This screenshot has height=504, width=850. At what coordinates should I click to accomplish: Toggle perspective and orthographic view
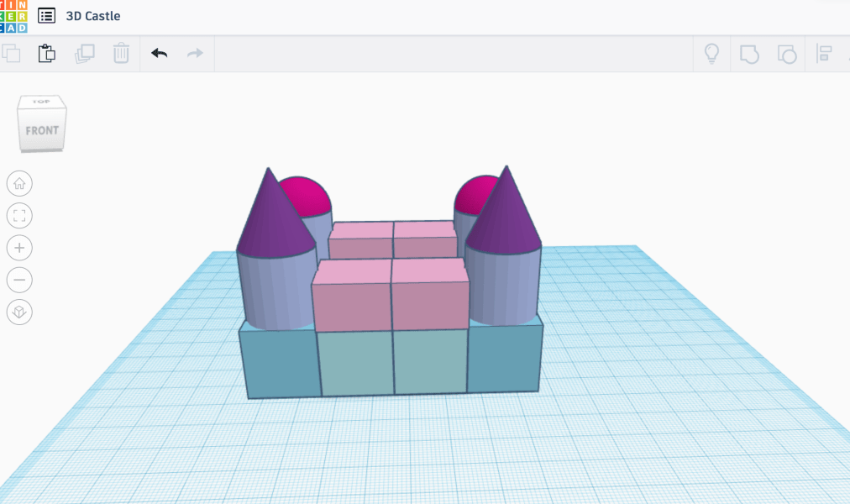19,312
